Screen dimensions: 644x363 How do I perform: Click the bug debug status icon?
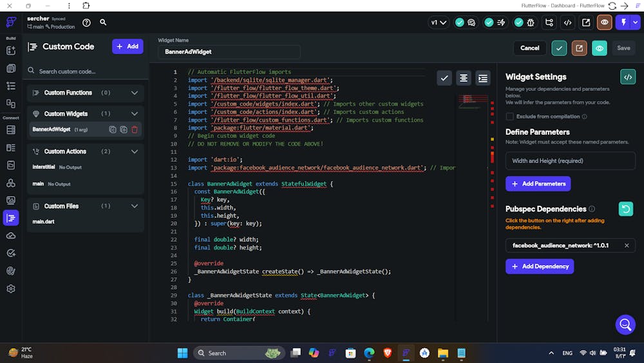point(531,23)
